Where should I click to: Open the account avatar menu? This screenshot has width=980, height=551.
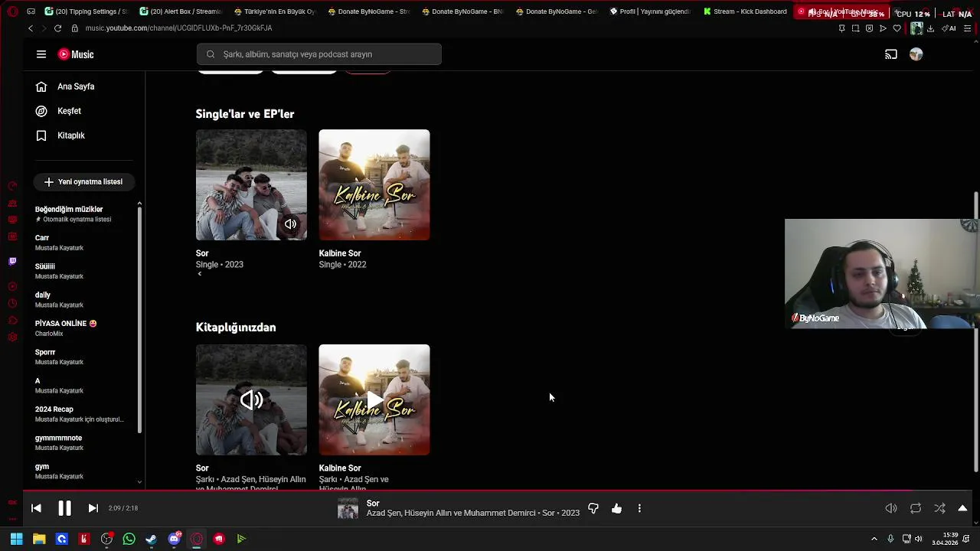click(916, 54)
